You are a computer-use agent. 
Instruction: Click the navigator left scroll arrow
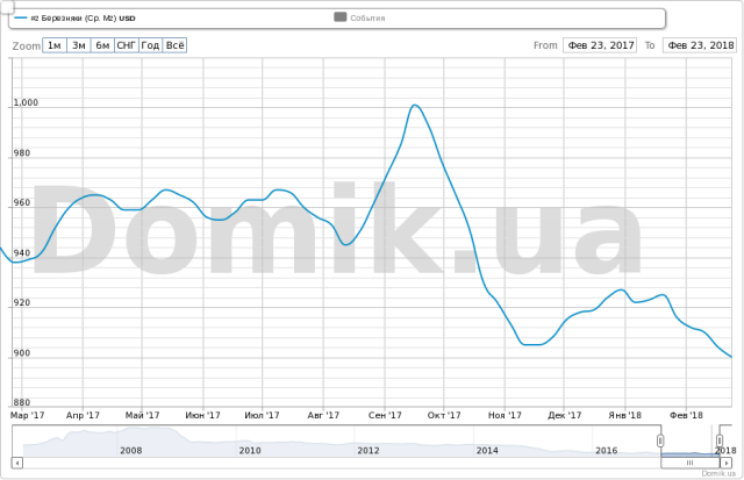coord(17,462)
